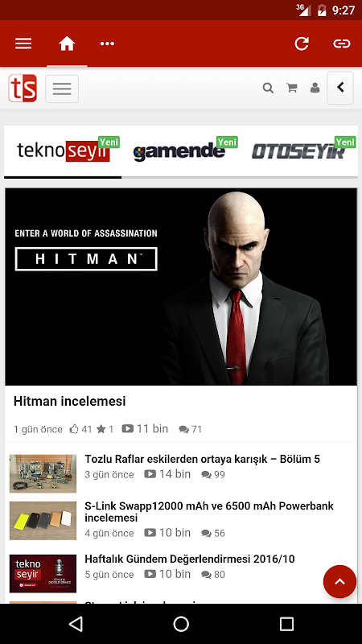This screenshot has height=644, width=362.
Task: Open S-Link Swapp powerbank thumbnail
Action: click(43, 520)
